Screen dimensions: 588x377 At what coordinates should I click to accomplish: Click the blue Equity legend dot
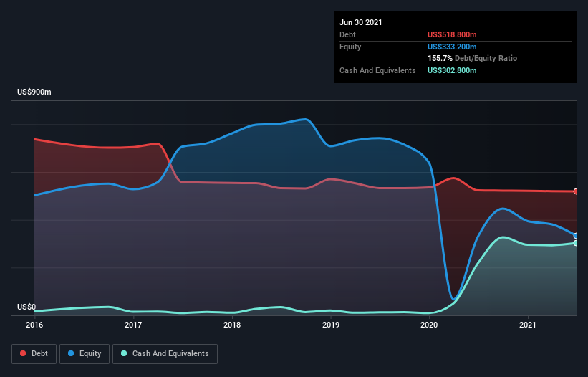[x=71, y=353]
